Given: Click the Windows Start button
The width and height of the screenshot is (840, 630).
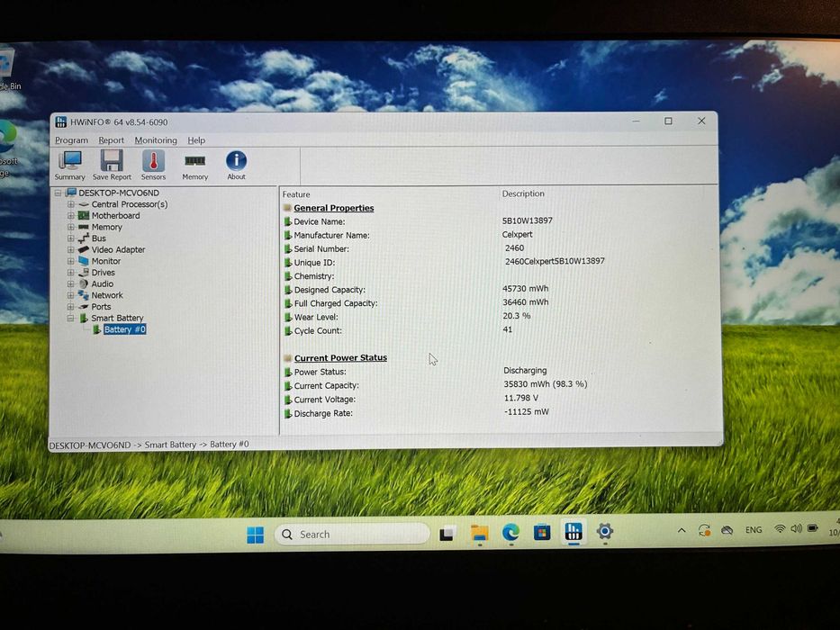Looking at the screenshot, I should (255, 534).
